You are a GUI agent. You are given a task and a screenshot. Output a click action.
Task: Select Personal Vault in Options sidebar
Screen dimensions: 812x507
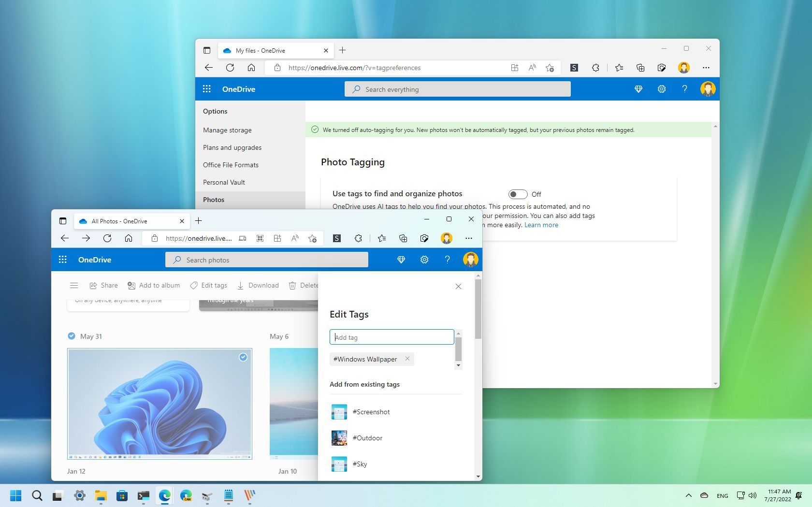[x=224, y=182]
